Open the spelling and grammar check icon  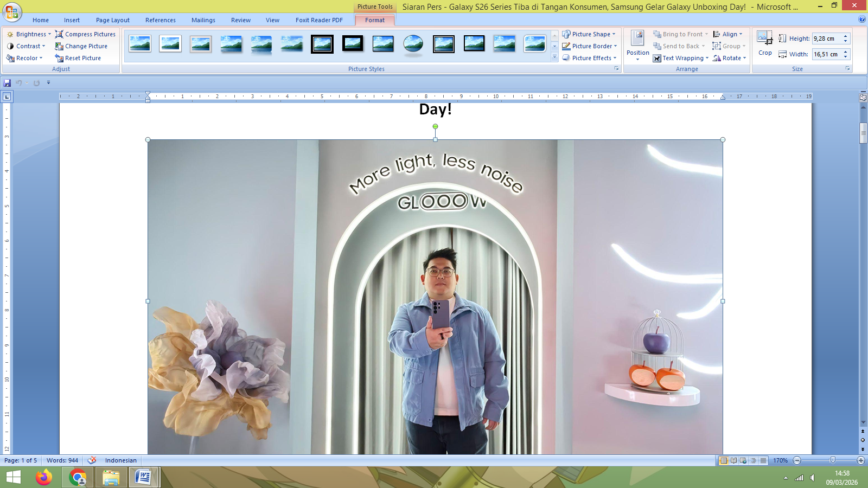(92, 460)
